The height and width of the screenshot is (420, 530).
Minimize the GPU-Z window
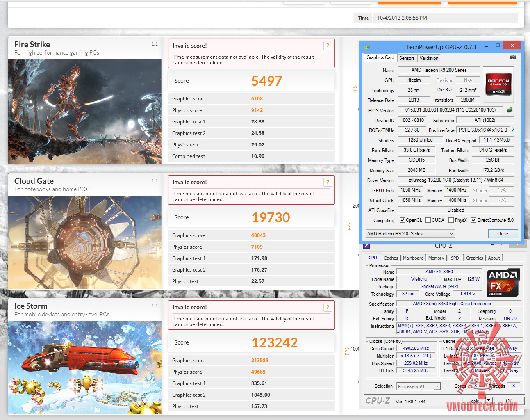point(486,46)
